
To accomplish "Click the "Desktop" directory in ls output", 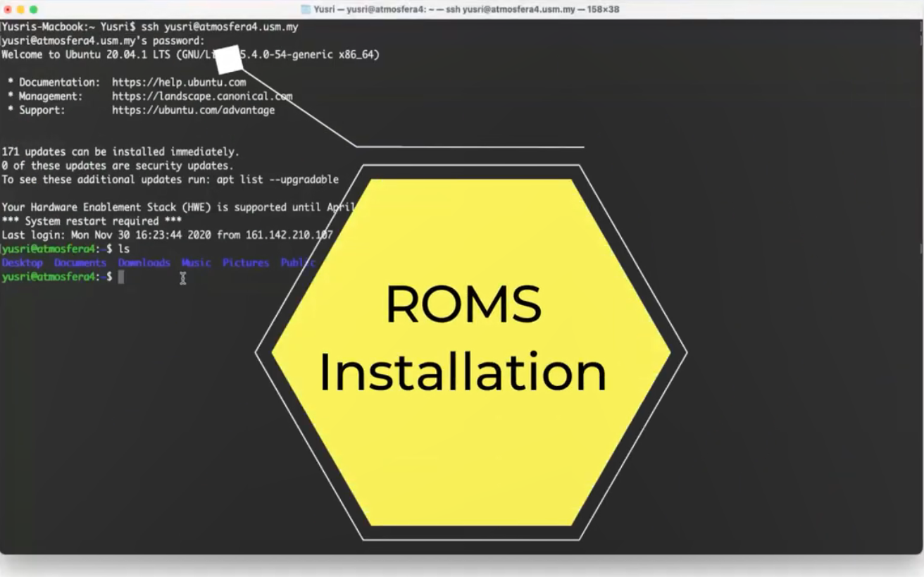I will click(x=23, y=263).
